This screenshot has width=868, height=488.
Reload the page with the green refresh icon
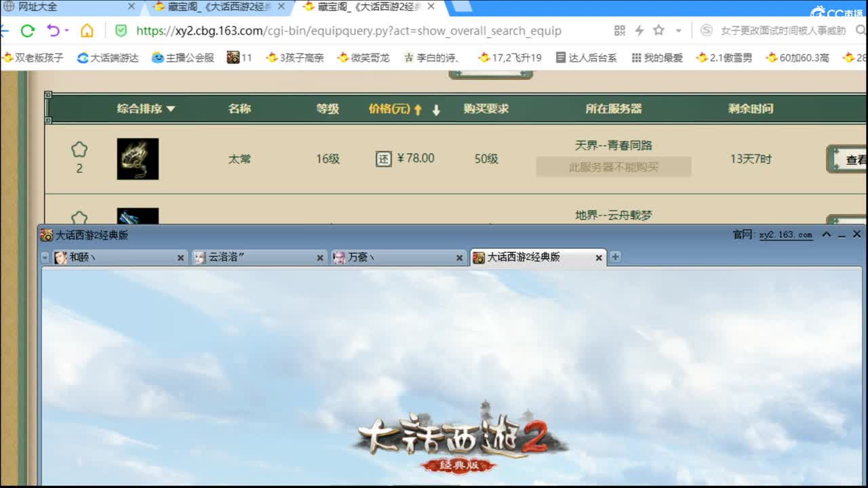coord(27,30)
